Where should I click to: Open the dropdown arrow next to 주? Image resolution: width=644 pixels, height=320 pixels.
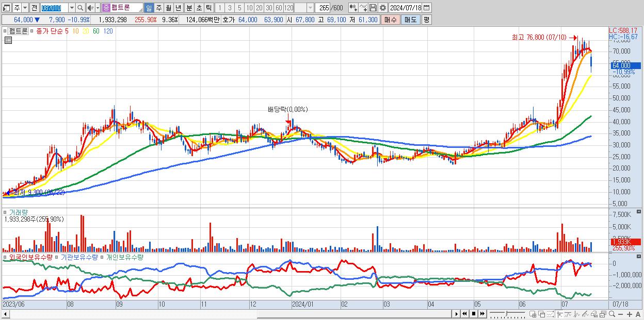[x=25, y=8]
